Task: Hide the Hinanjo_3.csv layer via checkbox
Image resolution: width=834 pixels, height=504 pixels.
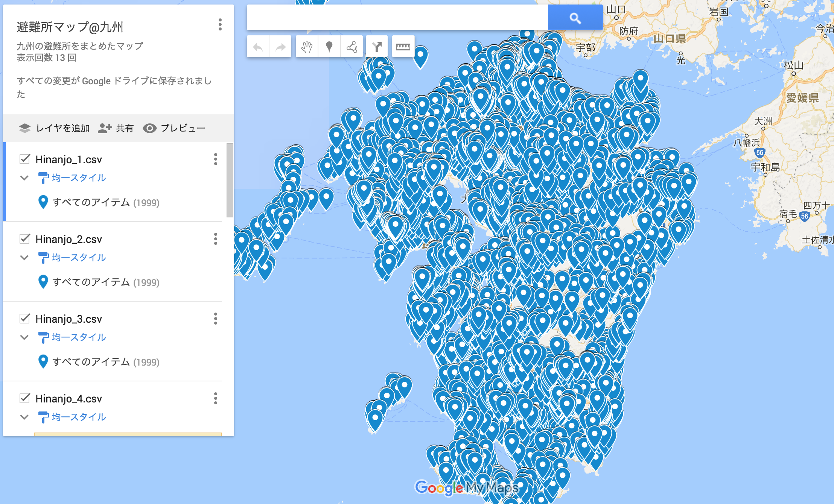Action: (x=25, y=319)
